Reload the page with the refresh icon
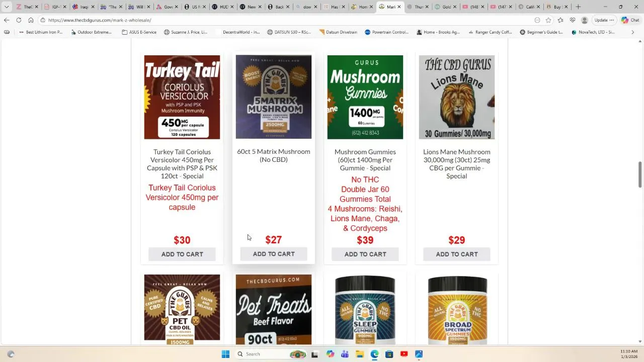 pyautogui.click(x=19, y=20)
